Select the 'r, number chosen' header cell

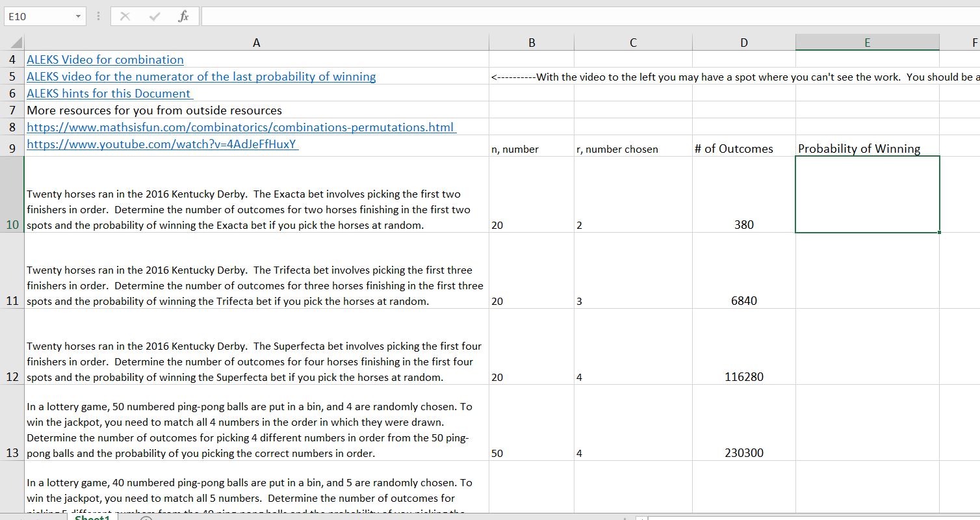click(x=633, y=146)
